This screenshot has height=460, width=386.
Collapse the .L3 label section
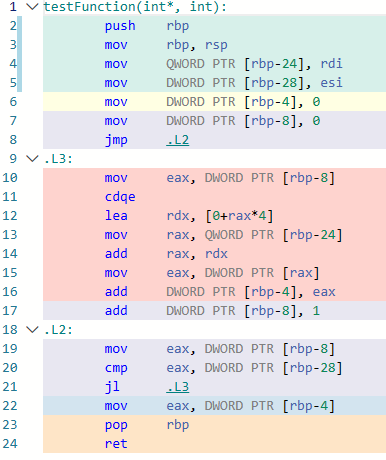pyautogui.click(x=32, y=159)
